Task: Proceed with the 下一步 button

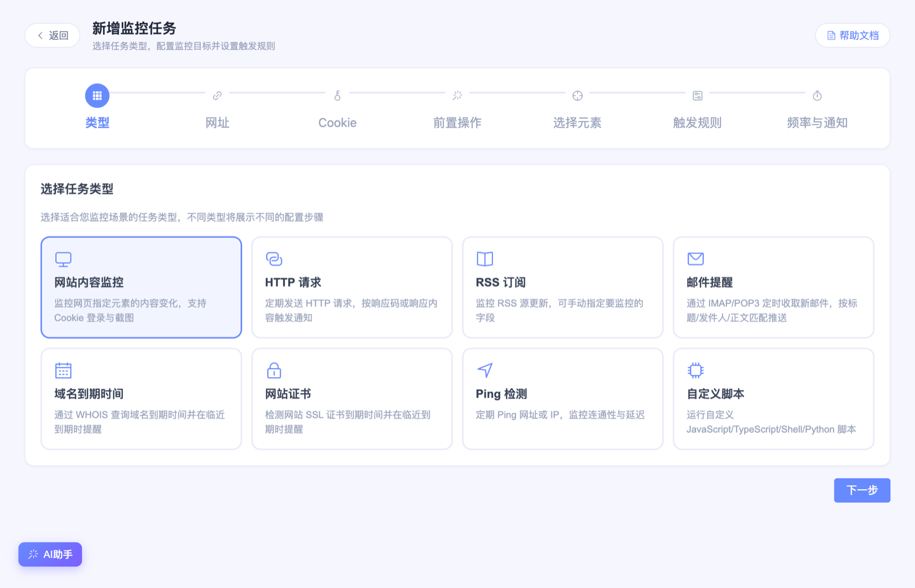Action: [x=862, y=490]
